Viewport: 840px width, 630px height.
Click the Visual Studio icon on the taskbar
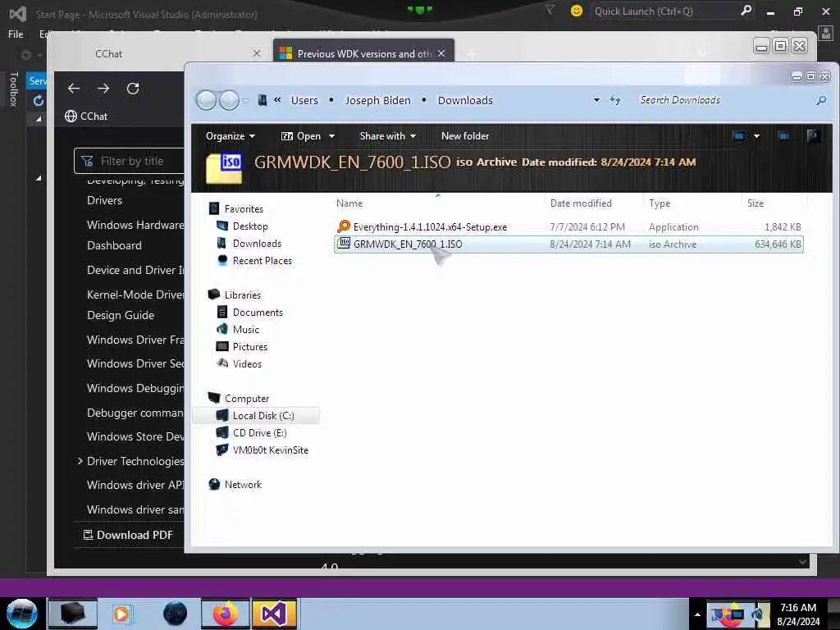274,614
